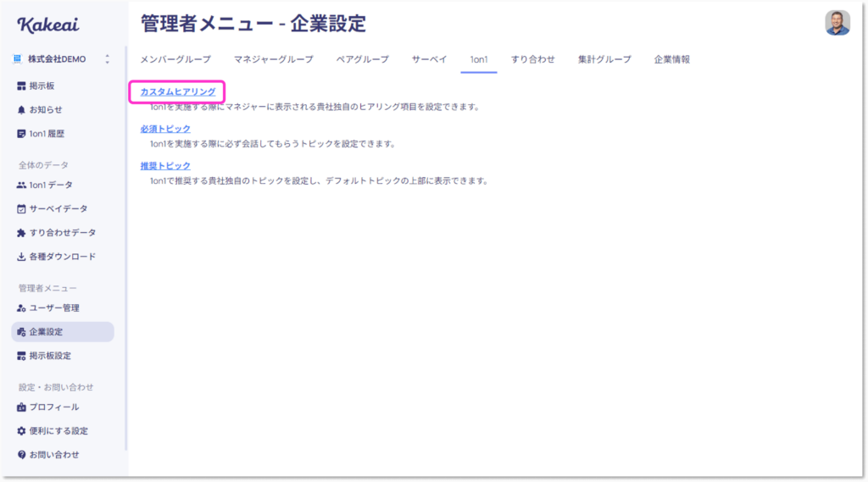Click the カスタムヒアリング description text
868x482 pixels.
(315, 107)
